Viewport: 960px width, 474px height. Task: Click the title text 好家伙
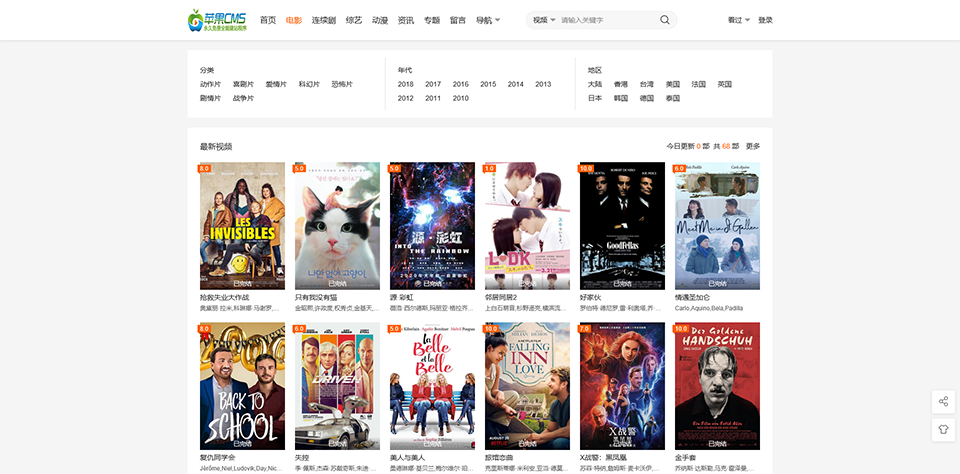click(x=591, y=297)
